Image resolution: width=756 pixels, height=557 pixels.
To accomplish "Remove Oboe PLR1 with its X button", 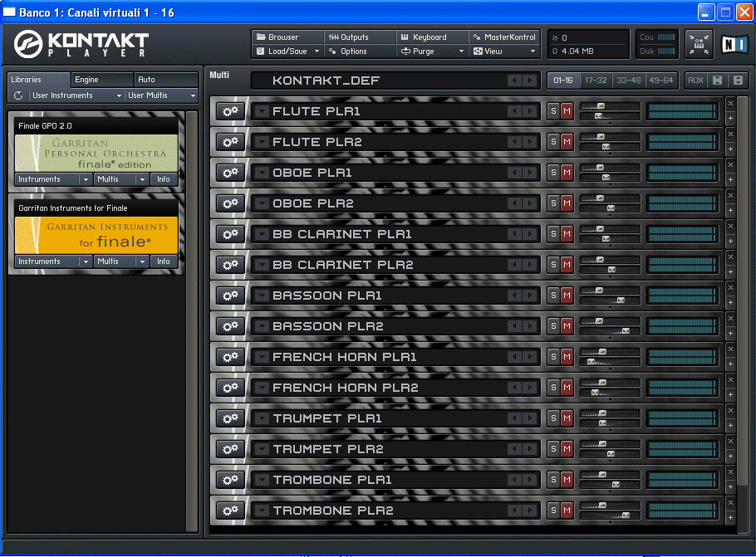I will point(730,165).
